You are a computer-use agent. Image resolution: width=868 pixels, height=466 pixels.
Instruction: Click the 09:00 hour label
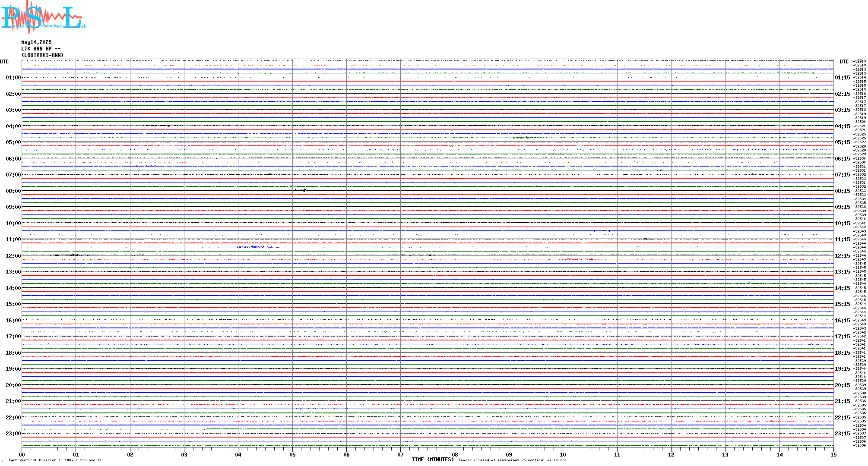click(x=13, y=207)
